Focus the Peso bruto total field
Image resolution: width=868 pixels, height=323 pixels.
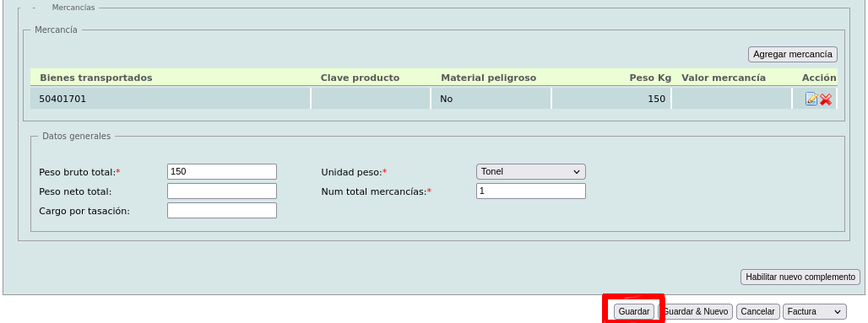coord(221,171)
